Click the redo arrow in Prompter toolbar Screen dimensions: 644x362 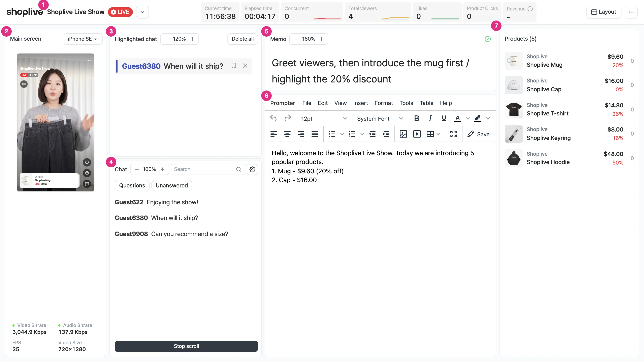coord(288,118)
